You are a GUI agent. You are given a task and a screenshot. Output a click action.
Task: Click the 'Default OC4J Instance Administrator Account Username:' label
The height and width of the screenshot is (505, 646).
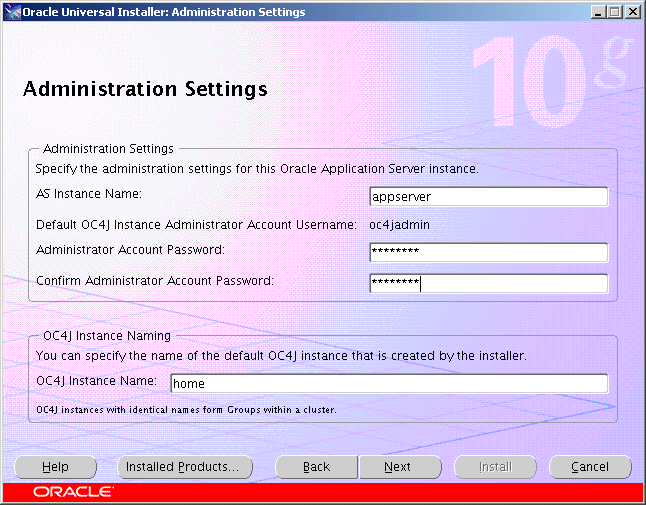(x=196, y=225)
